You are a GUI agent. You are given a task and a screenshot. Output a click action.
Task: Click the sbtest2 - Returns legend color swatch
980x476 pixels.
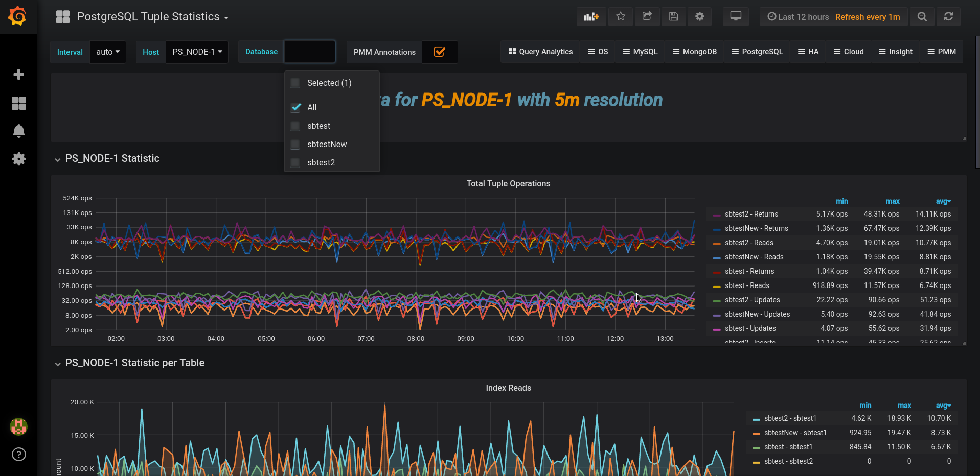[717, 215]
